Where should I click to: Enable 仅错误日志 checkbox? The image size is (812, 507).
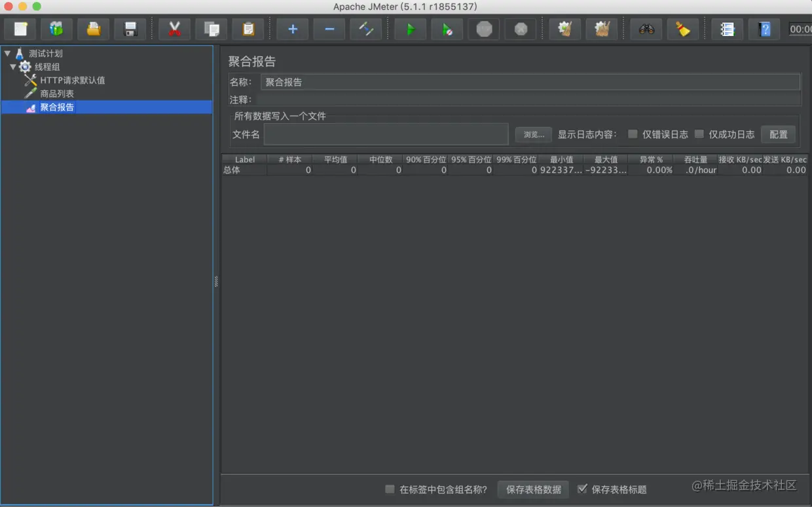click(x=633, y=134)
